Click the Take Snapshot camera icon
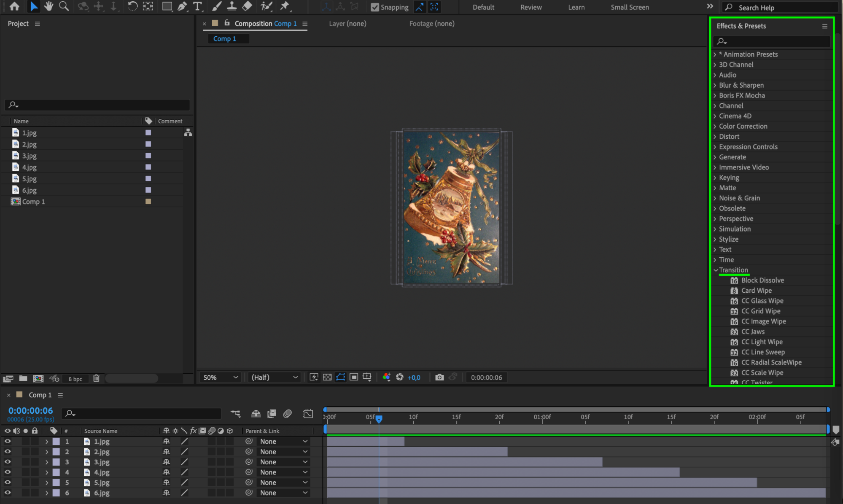 pyautogui.click(x=439, y=377)
